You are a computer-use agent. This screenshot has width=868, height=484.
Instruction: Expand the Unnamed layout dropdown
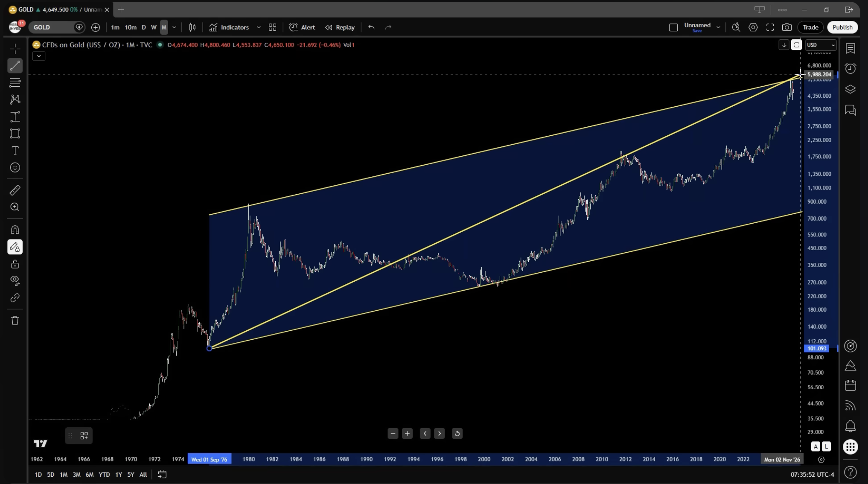click(718, 27)
